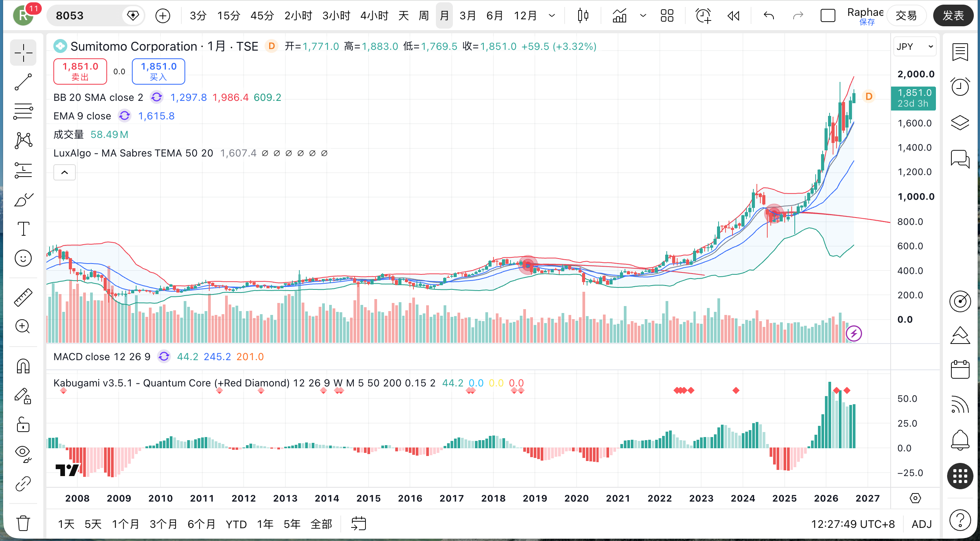980x541 pixels.
Task: Undo the last chart action
Action: (769, 16)
